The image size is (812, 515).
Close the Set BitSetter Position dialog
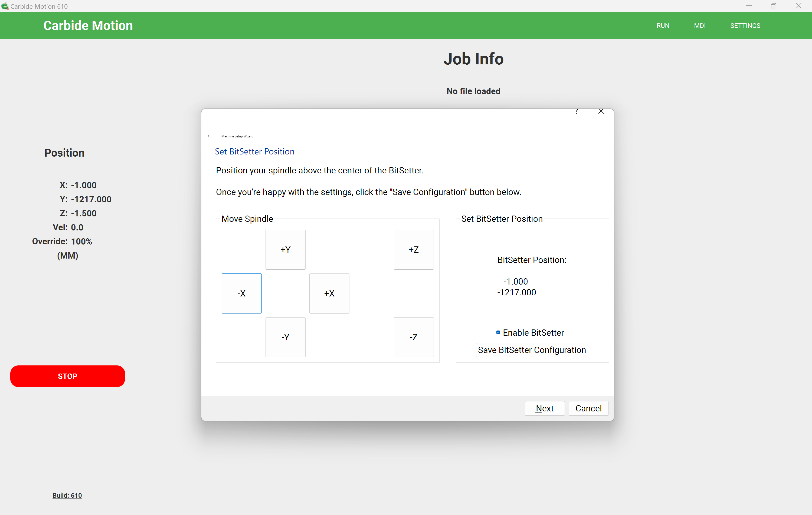(601, 111)
